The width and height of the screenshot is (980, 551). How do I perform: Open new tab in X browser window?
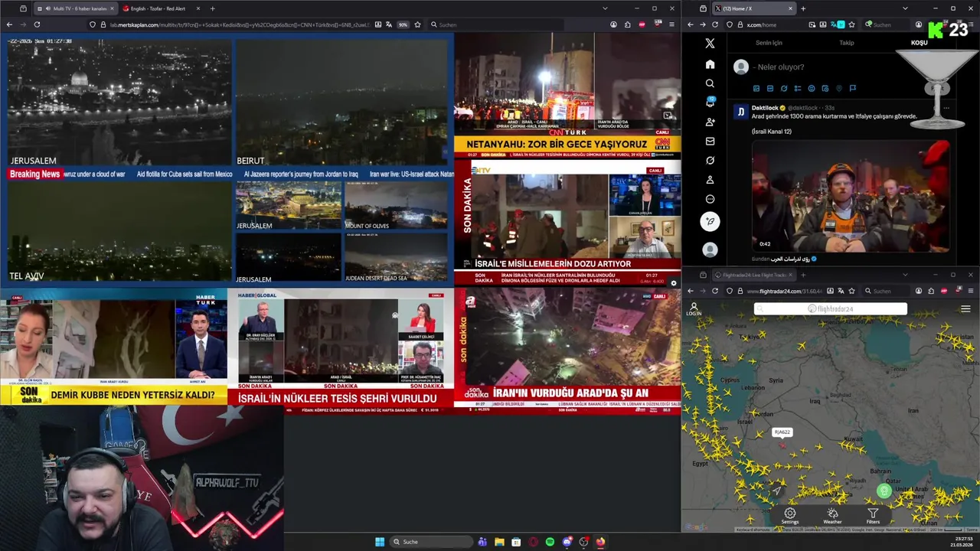[803, 8]
